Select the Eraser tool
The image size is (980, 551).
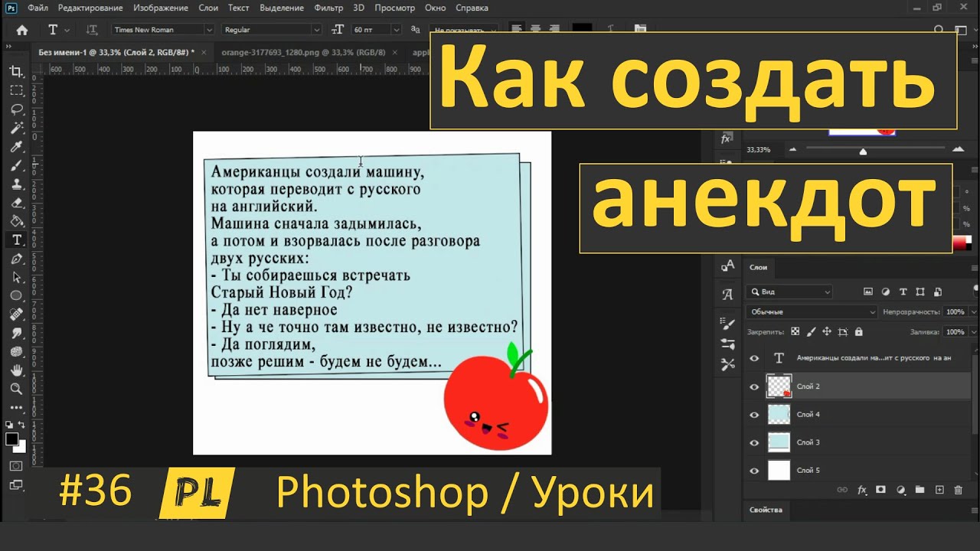(x=16, y=203)
